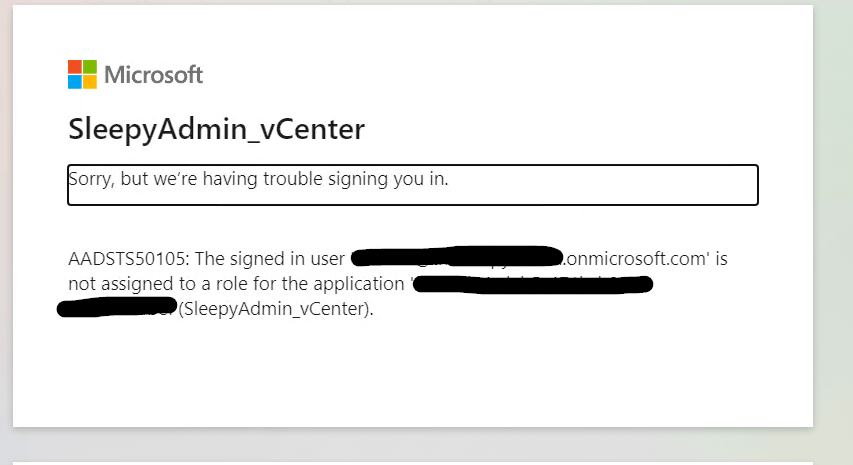Select the SleepyAdmin_vCenter page heading

coord(216,129)
